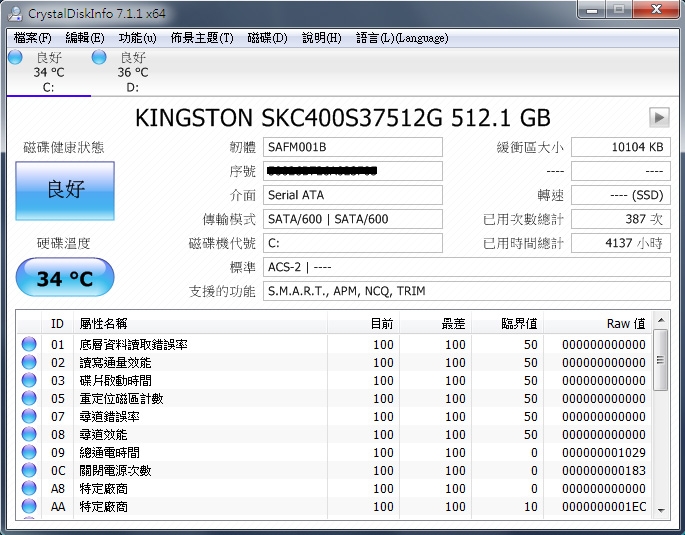Click the 目前 column header

point(363,324)
